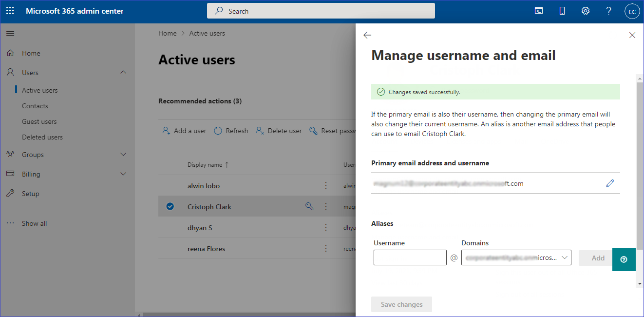Collapse the Users section chevron
The width and height of the screenshot is (644, 317).
tap(123, 72)
